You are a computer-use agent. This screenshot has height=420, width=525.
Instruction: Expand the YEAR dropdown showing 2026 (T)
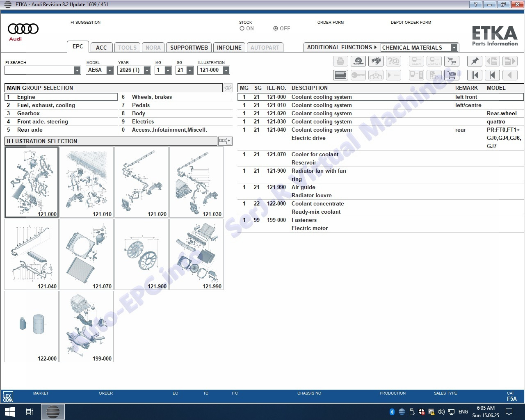(x=147, y=70)
